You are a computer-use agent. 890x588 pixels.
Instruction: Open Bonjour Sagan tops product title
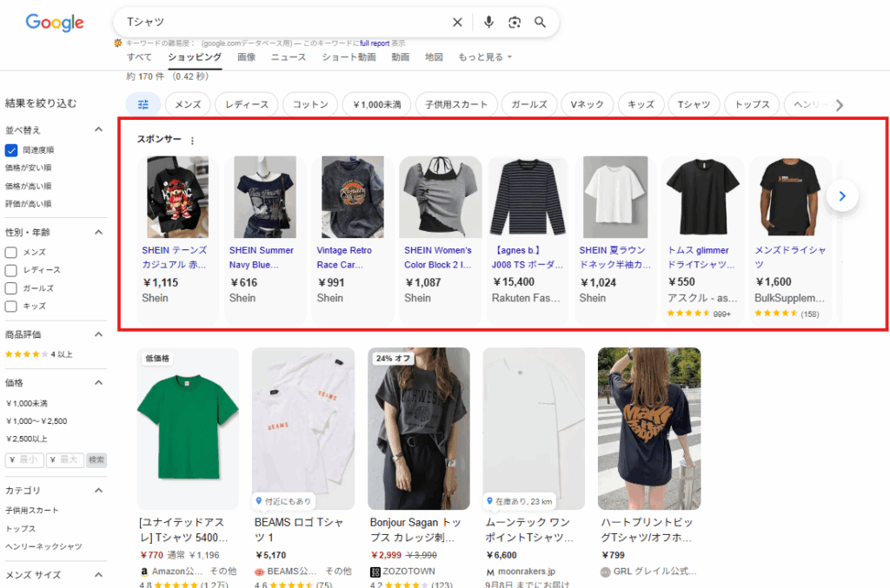[x=415, y=530]
